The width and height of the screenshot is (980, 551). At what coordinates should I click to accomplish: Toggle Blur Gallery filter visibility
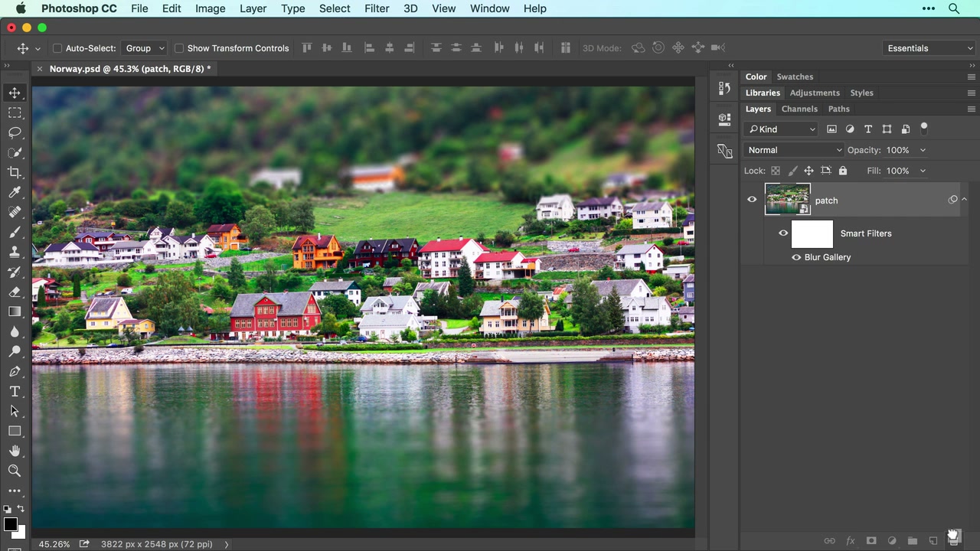pos(796,257)
